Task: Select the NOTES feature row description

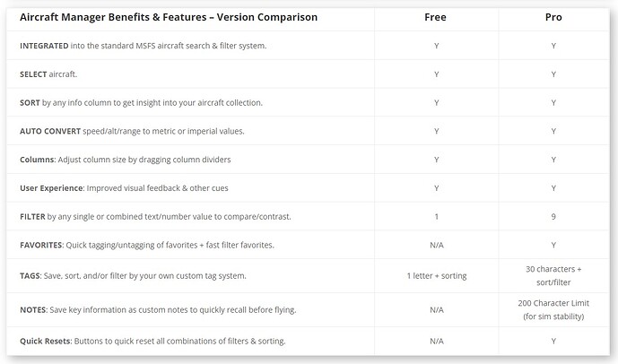Action: tap(158, 309)
